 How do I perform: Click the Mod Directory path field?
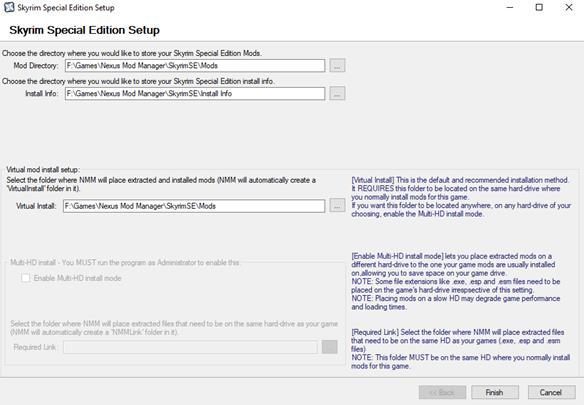pyautogui.click(x=195, y=66)
